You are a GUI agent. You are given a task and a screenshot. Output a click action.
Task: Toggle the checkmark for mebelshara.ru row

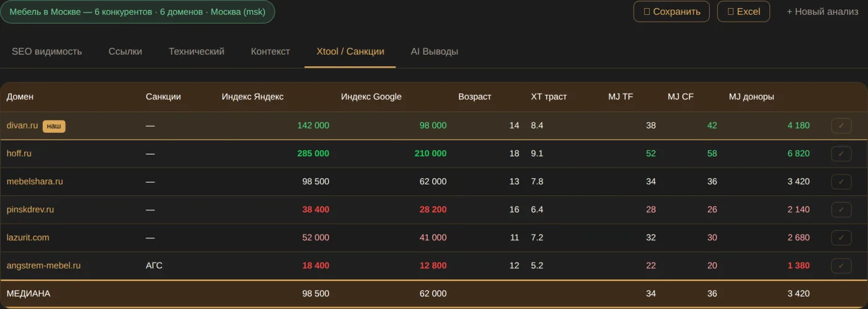coord(841,182)
